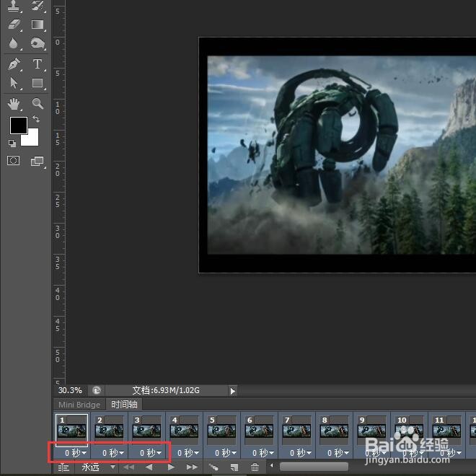Switch to the 时间轴 timeline tab
476x476 pixels.
124,405
